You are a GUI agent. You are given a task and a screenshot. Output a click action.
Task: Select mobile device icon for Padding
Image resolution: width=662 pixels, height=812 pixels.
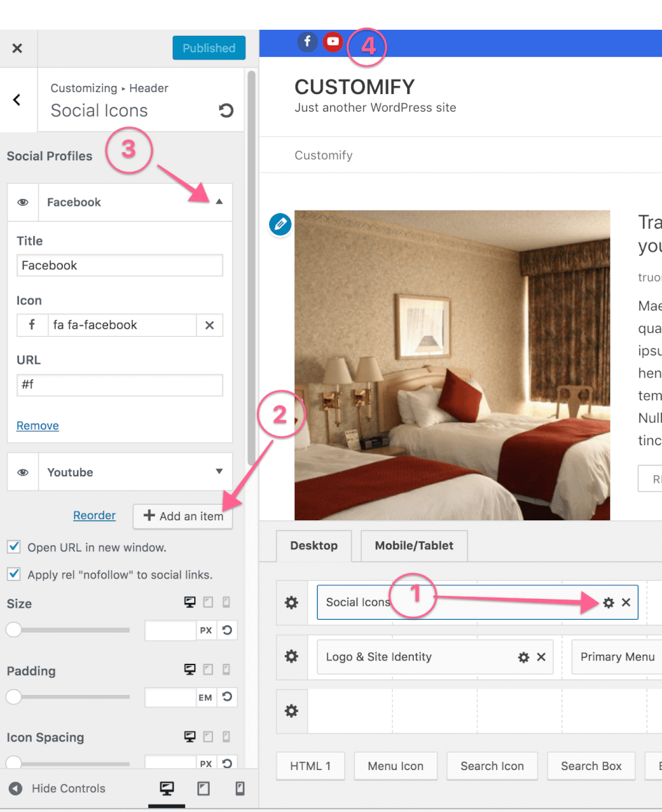point(227,669)
